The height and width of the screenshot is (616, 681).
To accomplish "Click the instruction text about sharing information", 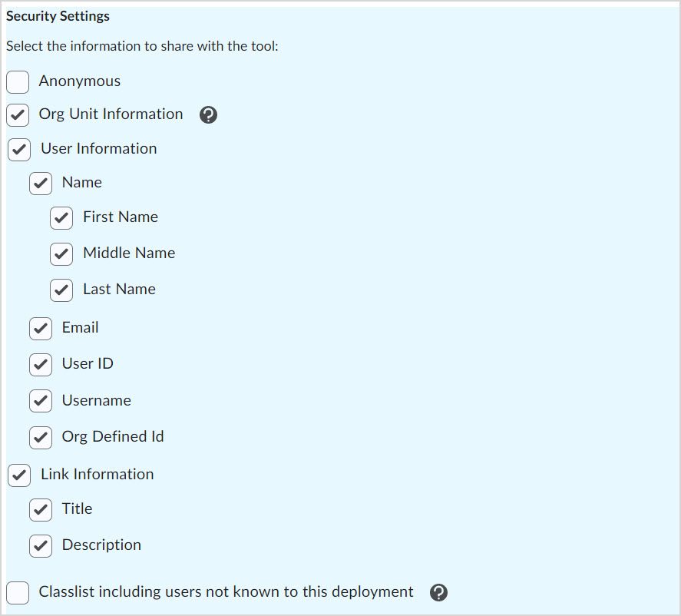I will (142, 46).
